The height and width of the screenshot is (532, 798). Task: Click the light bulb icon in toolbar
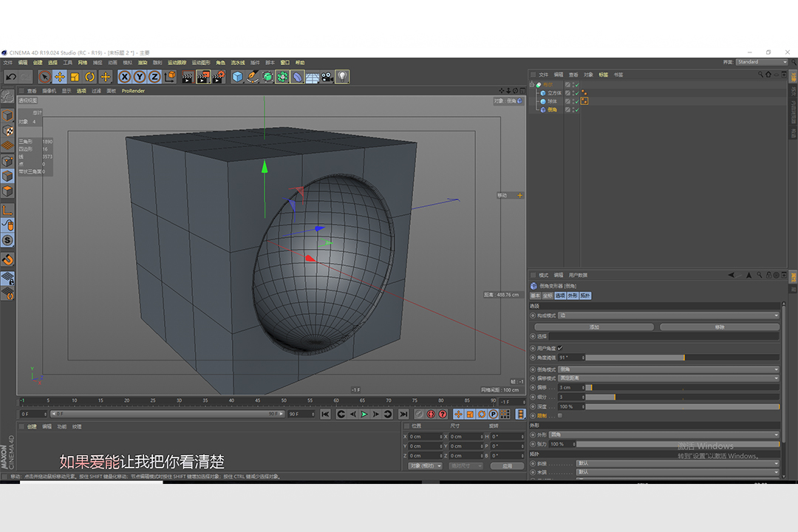(342, 77)
